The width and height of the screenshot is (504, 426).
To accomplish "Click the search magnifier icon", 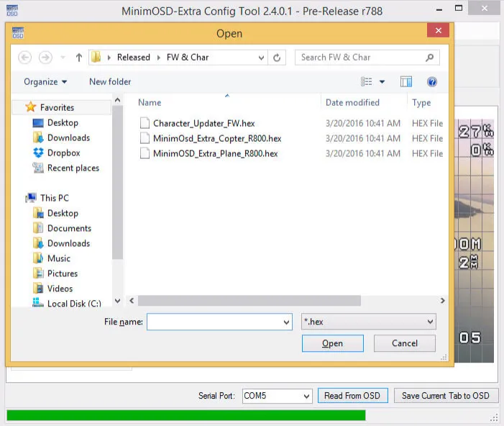I will pyautogui.click(x=430, y=58).
